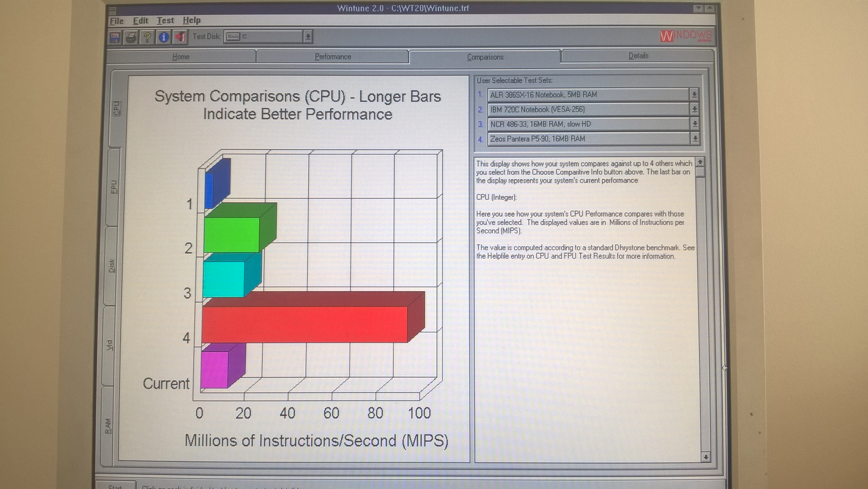Select the FPU side tab

(114, 187)
